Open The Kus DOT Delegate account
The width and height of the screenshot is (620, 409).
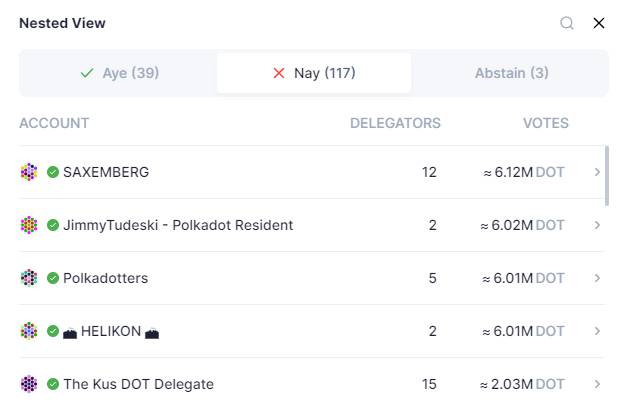138,384
